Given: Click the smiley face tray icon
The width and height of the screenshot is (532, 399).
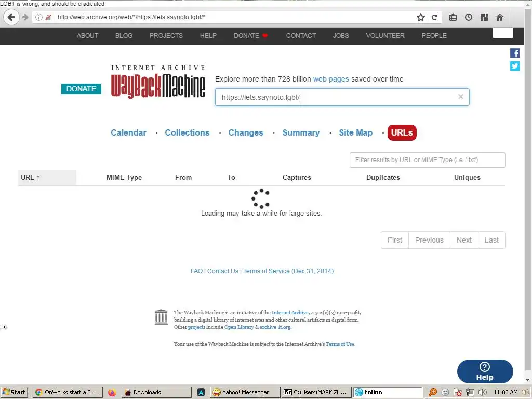Looking at the screenshot, I should click(445, 392).
